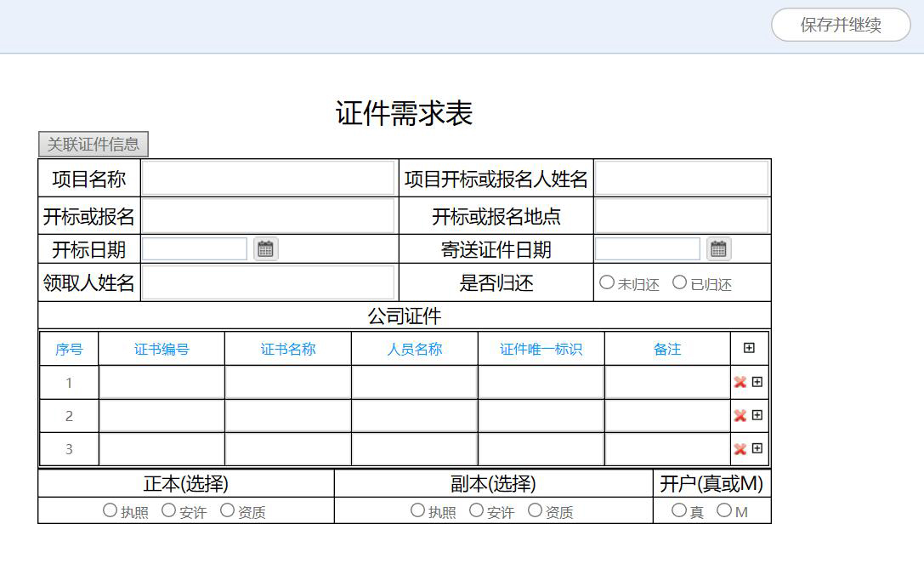Delete row 2 with red X icon
The image size is (924, 581).
(x=740, y=416)
